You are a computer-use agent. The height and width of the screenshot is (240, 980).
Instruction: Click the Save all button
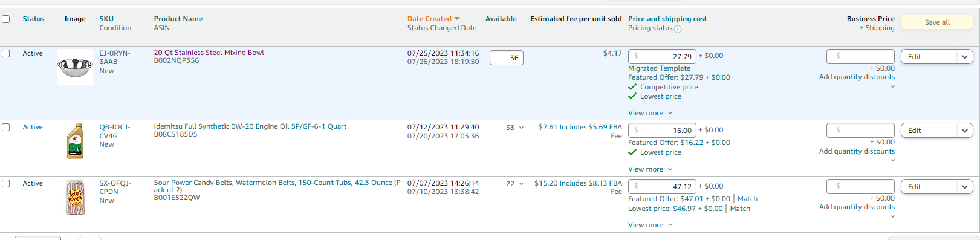point(937,22)
